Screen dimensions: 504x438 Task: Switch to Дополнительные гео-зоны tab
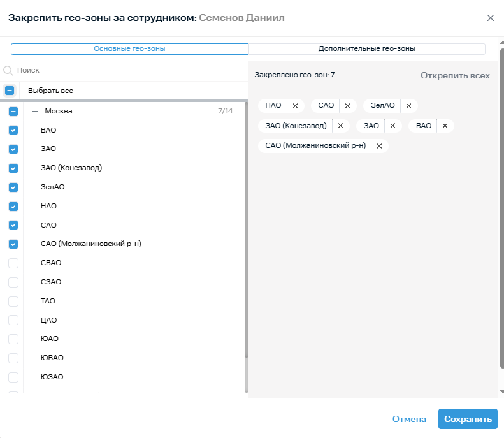coord(366,48)
